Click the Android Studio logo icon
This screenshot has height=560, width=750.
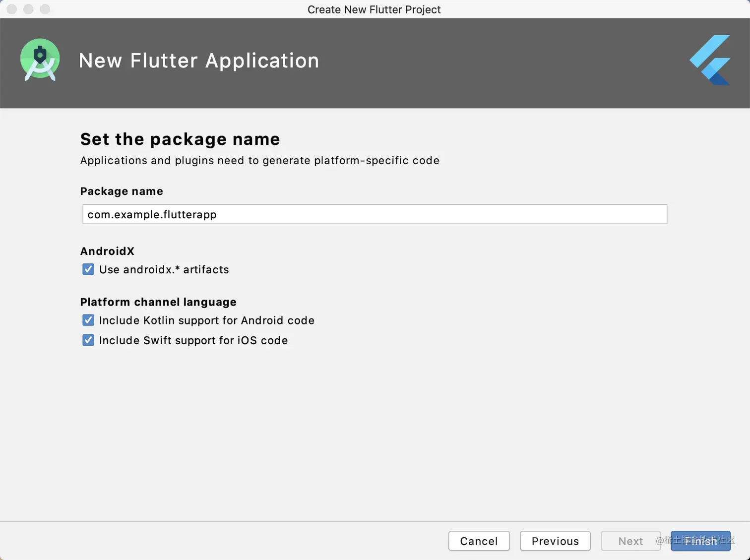click(40, 60)
